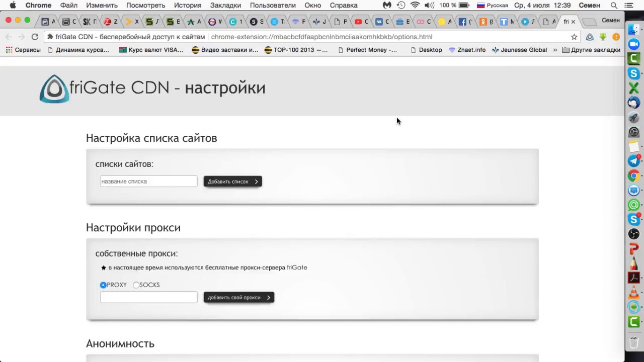Open the Notes app in the Dock

634,146
